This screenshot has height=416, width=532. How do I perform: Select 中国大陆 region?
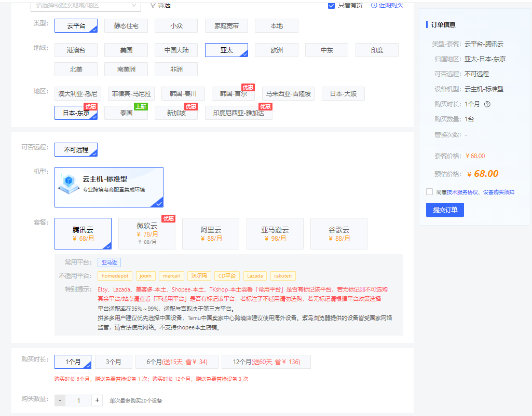click(176, 50)
